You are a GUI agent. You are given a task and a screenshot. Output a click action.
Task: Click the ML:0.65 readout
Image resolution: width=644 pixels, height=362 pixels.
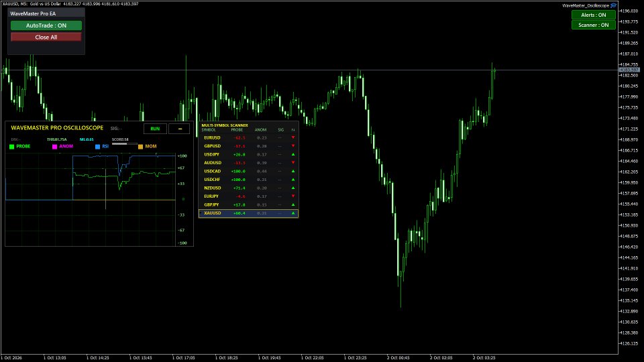87,139
